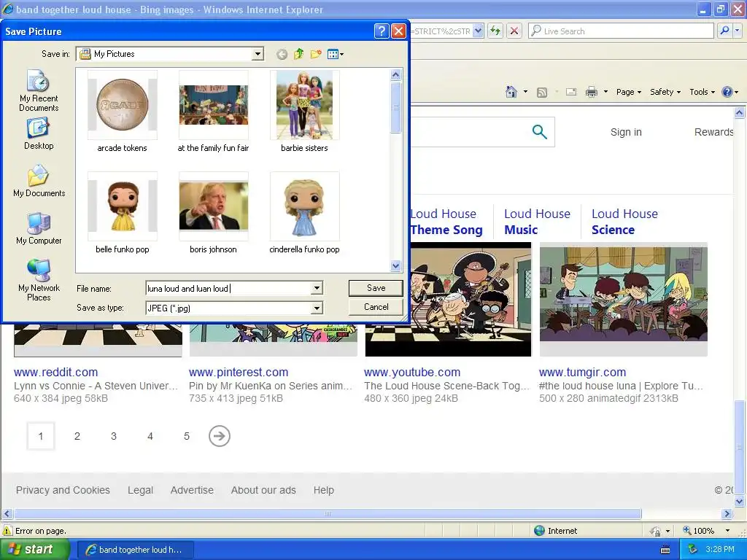
Task: Click the Save button
Action: [x=376, y=287]
